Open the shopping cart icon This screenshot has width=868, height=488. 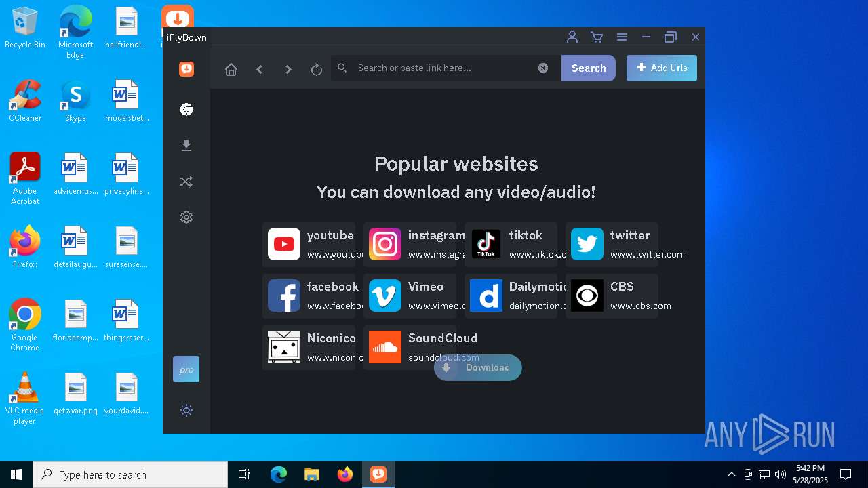point(597,37)
